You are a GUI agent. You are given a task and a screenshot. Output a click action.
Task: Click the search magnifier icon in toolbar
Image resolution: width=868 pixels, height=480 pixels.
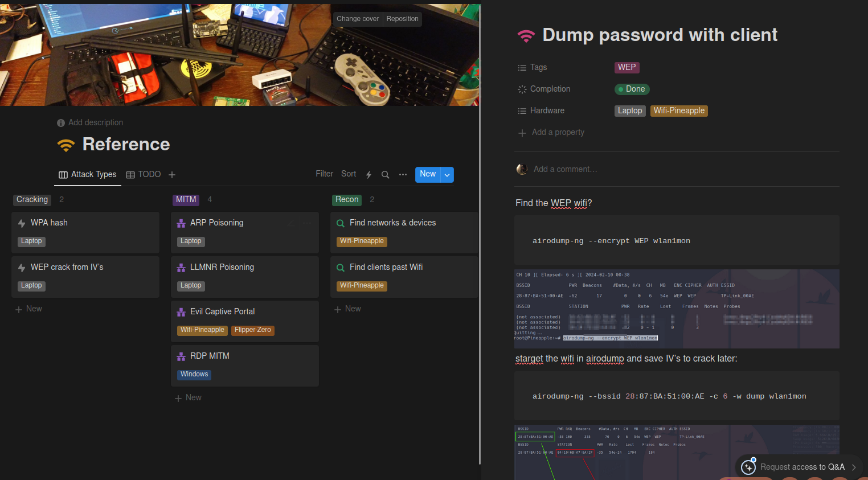(x=385, y=175)
